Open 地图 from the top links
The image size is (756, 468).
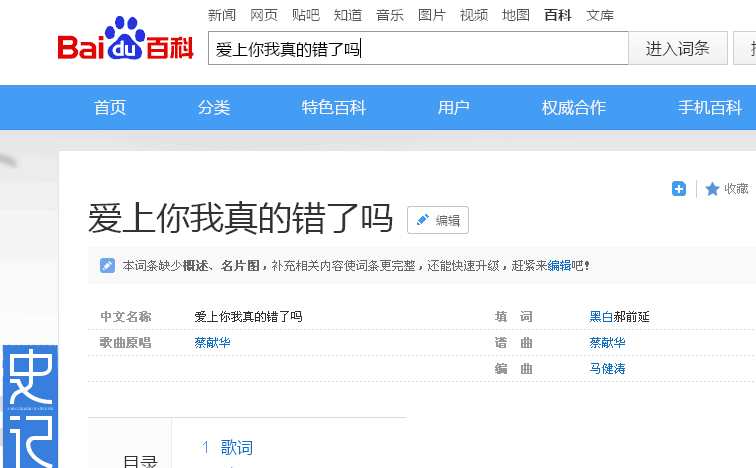pos(516,15)
